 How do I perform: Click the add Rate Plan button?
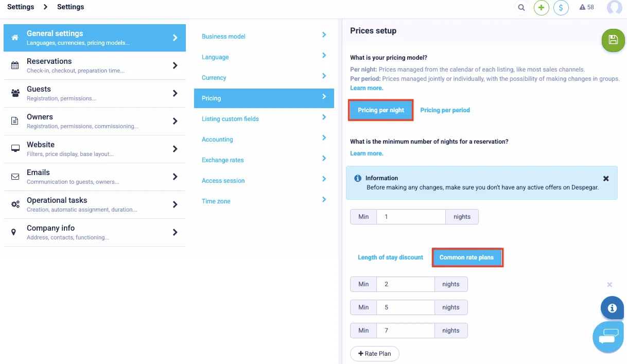tap(374, 354)
